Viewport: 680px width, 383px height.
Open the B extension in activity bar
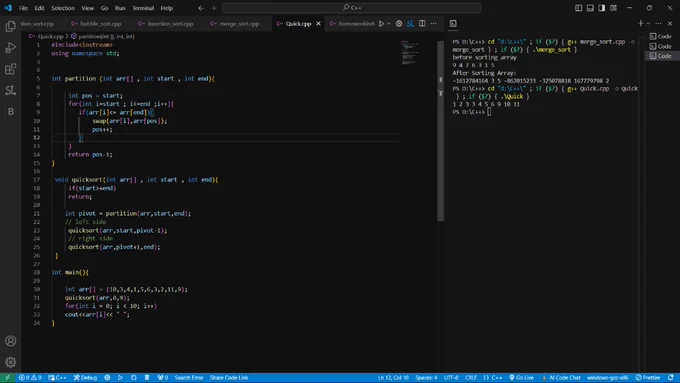click(10, 111)
